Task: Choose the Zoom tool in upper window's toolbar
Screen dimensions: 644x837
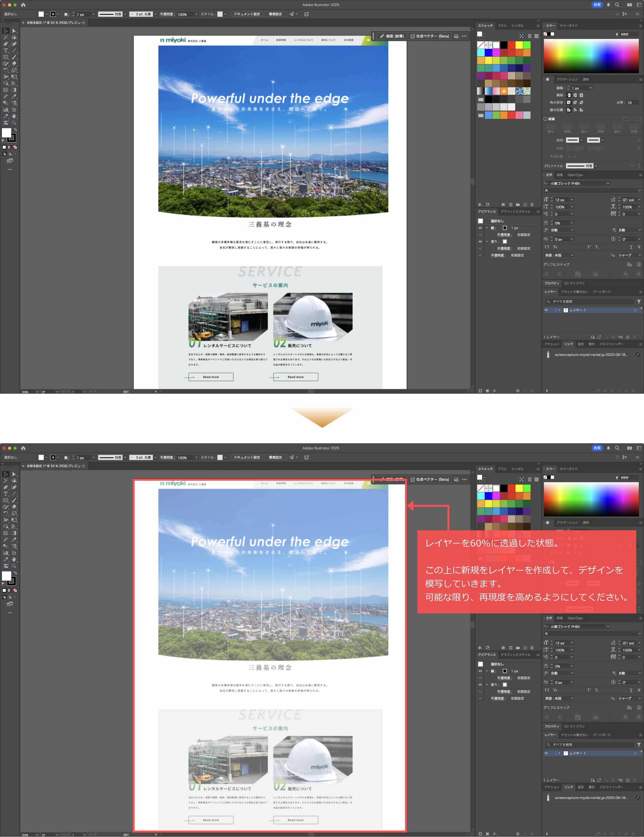Action: click(14, 123)
